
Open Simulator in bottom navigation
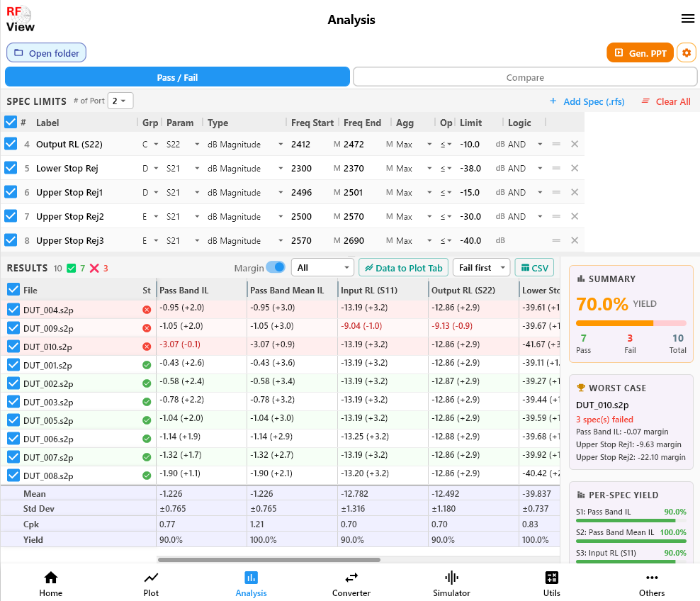(x=451, y=584)
